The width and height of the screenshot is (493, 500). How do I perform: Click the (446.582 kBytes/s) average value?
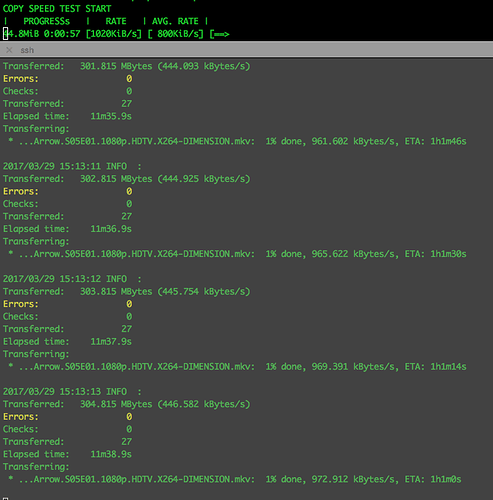pos(204,404)
